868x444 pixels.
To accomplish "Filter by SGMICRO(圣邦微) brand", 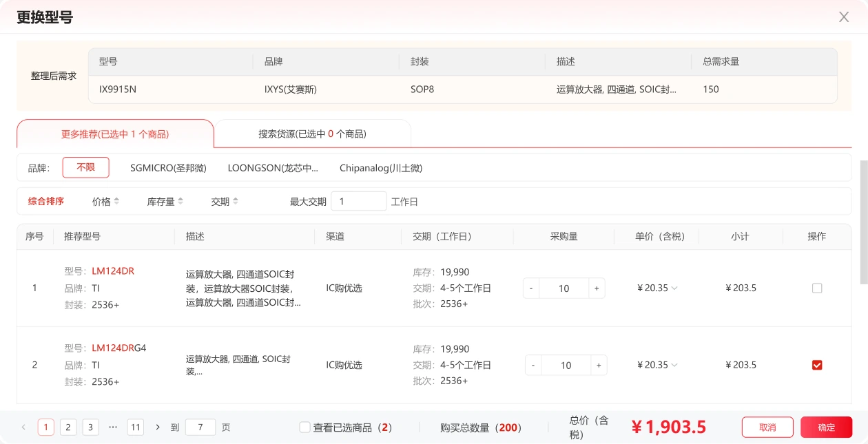I will tap(168, 168).
